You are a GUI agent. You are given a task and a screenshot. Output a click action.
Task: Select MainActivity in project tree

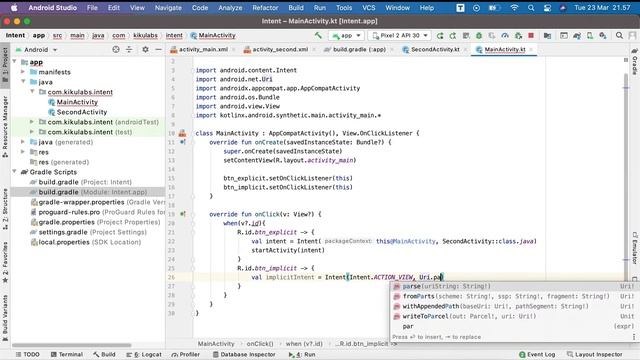pos(77,102)
